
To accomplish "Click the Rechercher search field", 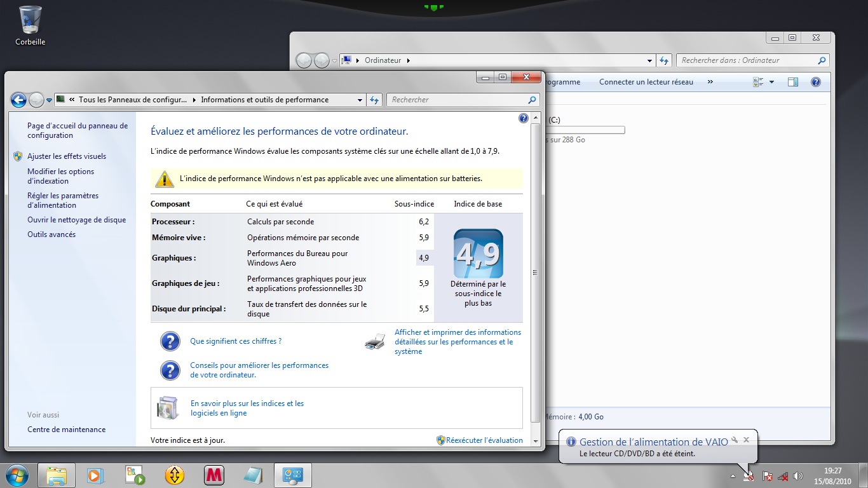I will coord(458,100).
